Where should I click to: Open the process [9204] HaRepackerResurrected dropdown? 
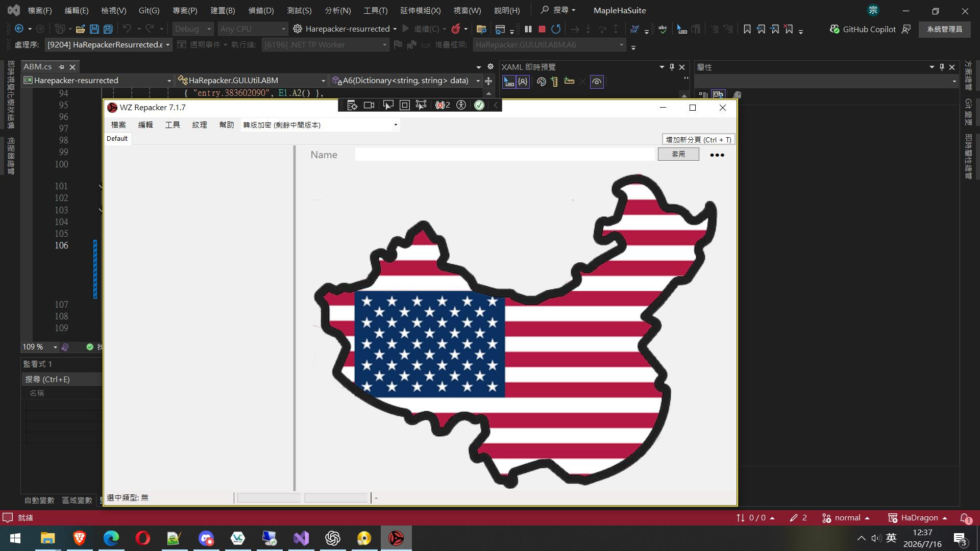108,45
